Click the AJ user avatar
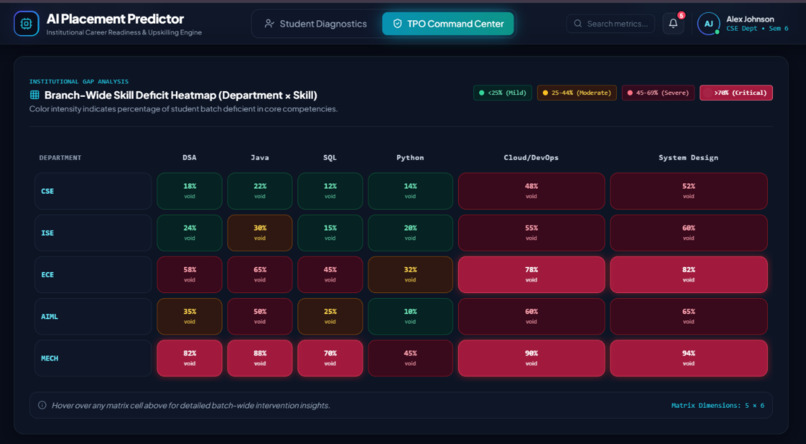 tap(708, 24)
